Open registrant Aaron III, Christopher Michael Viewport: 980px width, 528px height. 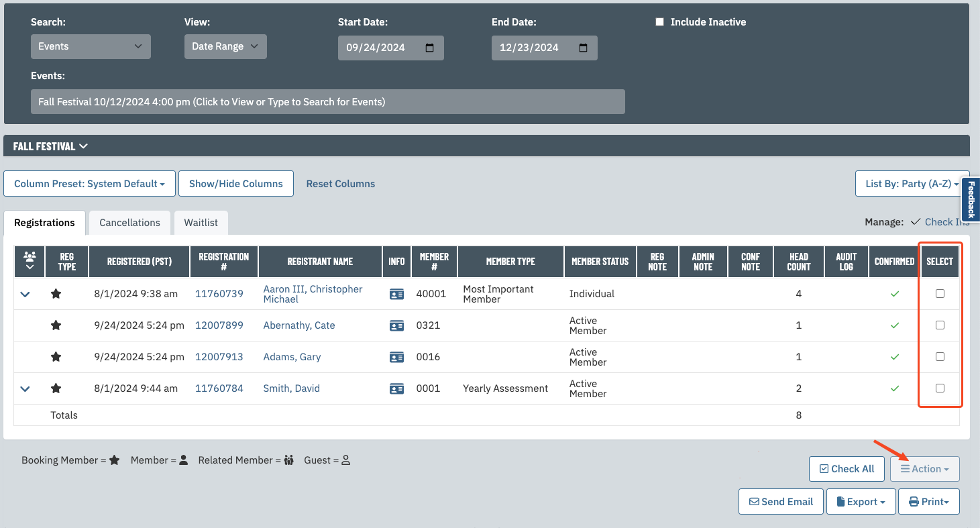pyautogui.click(x=313, y=294)
